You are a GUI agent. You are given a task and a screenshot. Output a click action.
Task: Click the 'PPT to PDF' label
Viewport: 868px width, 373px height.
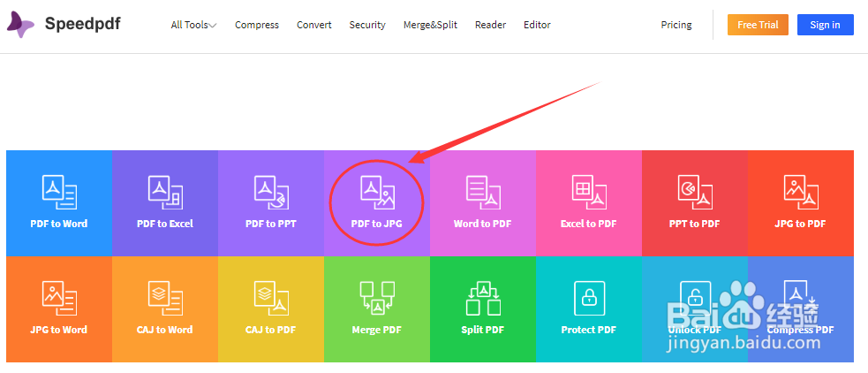(x=695, y=224)
